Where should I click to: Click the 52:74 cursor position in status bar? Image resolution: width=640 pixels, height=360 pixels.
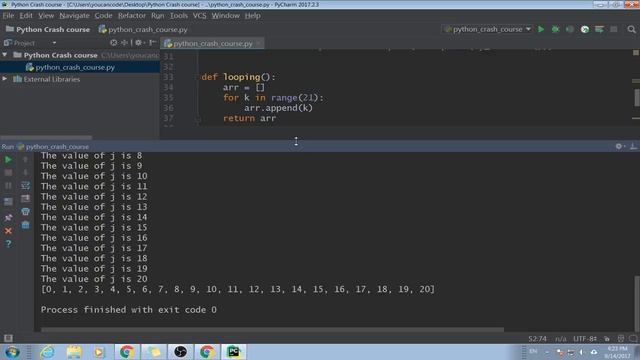pyautogui.click(x=537, y=338)
